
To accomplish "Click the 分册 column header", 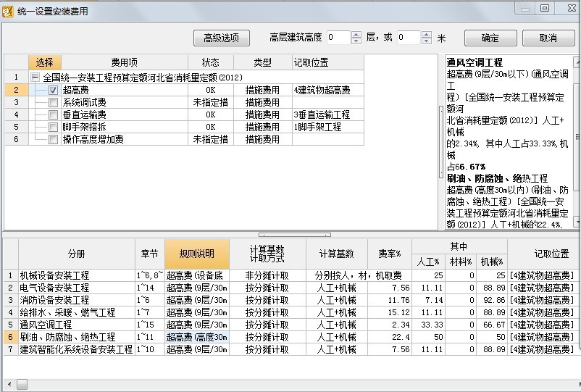I will point(77,254).
